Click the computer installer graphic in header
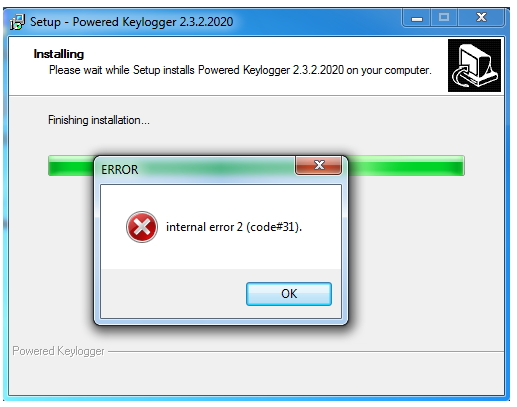517x407 pixels. 474,65
